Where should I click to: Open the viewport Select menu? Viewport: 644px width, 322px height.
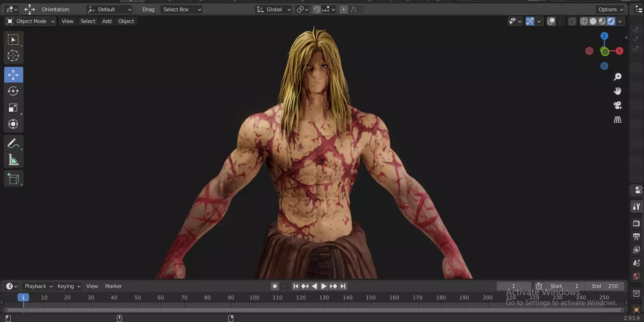(x=88, y=21)
